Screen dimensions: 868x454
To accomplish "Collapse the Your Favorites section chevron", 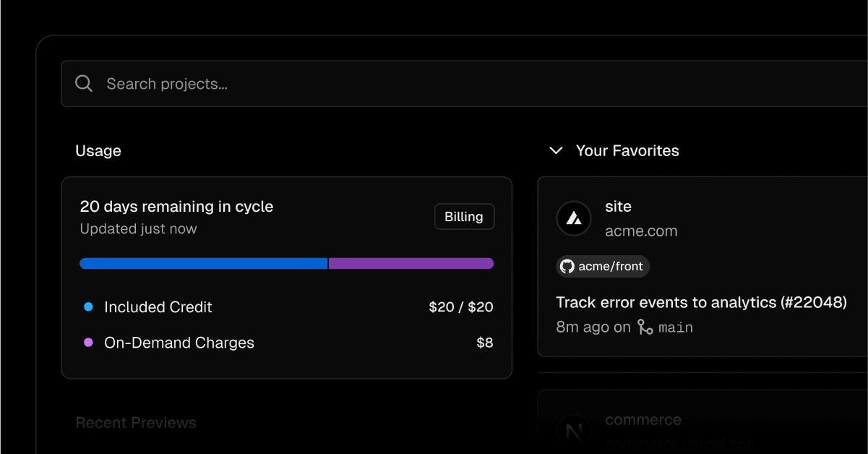I will [556, 150].
